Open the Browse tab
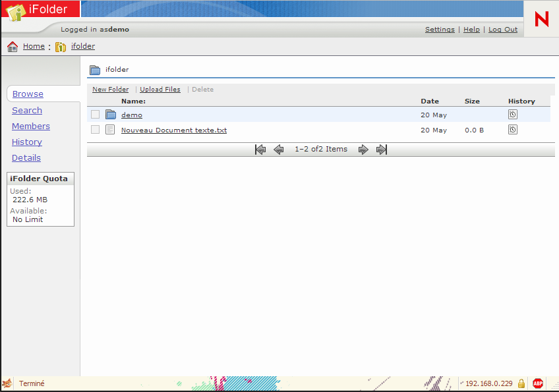Viewport: 559px width, 392px height. click(28, 94)
